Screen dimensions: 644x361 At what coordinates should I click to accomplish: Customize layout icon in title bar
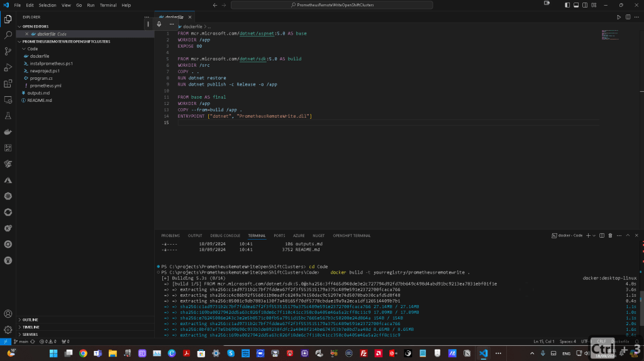coord(594,5)
